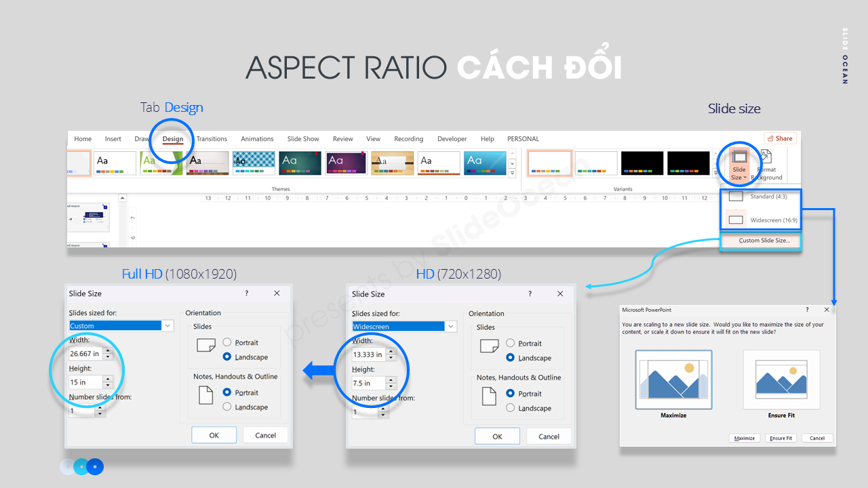
Task: Apply the green leaf design theme
Action: click(x=161, y=163)
